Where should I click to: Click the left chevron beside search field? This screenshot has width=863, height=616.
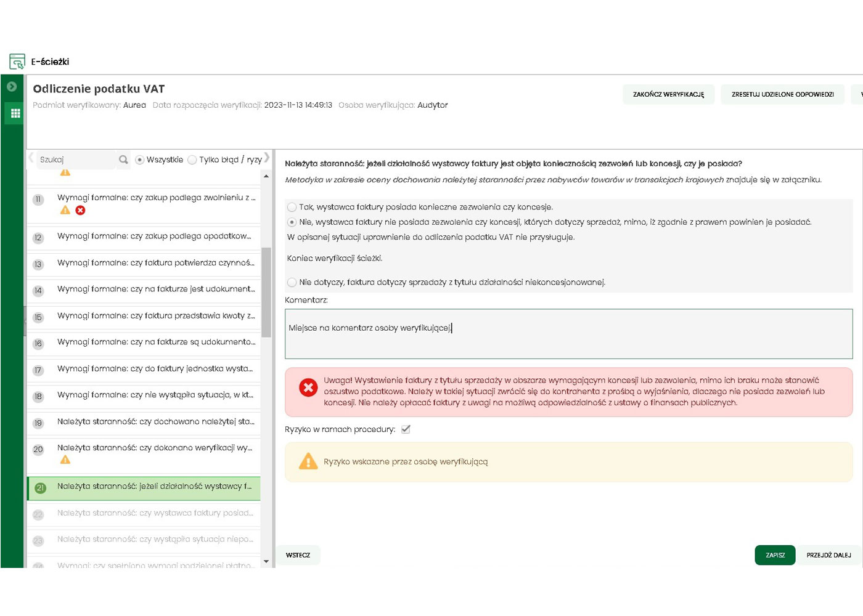point(31,158)
